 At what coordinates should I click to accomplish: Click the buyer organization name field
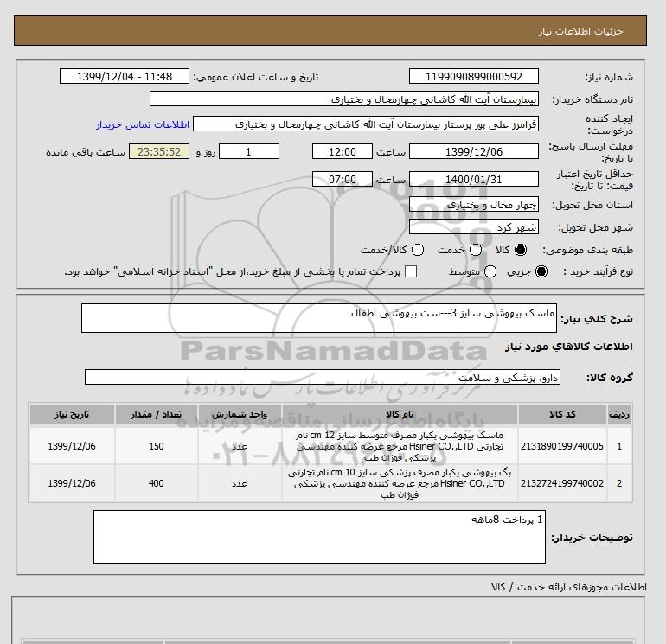coord(344,99)
